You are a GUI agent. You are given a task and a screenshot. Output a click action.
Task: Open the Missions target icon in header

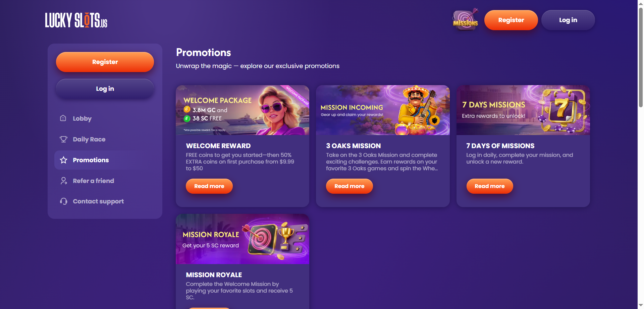pos(466,19)
